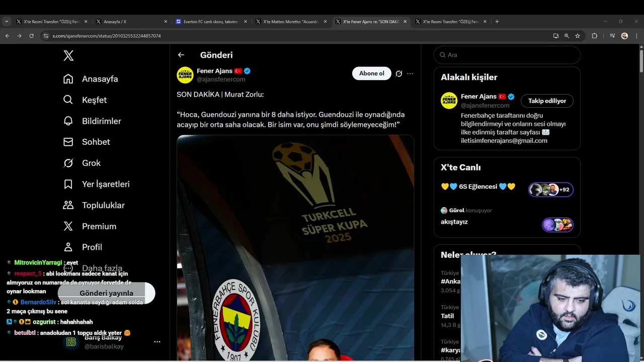The image size is (644, 362).
Task: Click the Ara search field
Action: (x=507, y=55)
